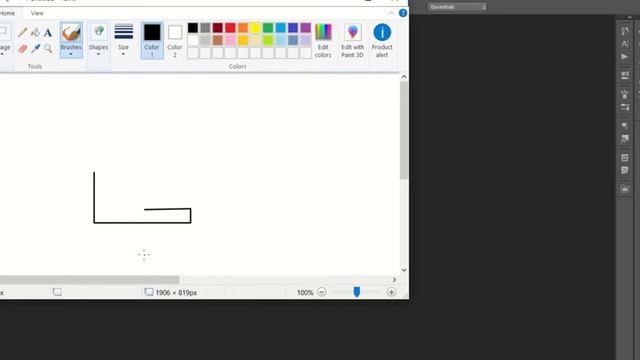Pick the indigo color swatch
Viewport: 640px width, 360px height.
pos(293,28)
